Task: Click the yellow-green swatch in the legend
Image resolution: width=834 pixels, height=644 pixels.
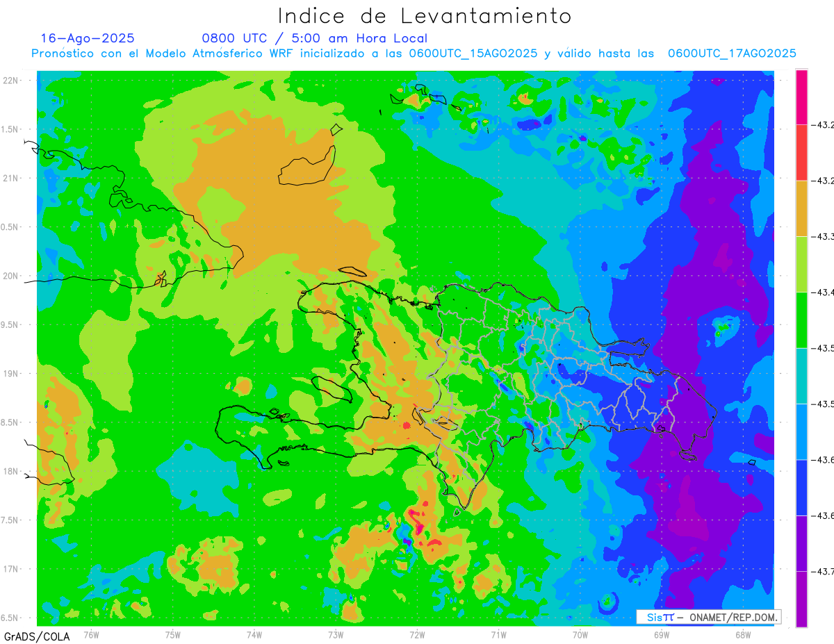Action: pos(801,265)
